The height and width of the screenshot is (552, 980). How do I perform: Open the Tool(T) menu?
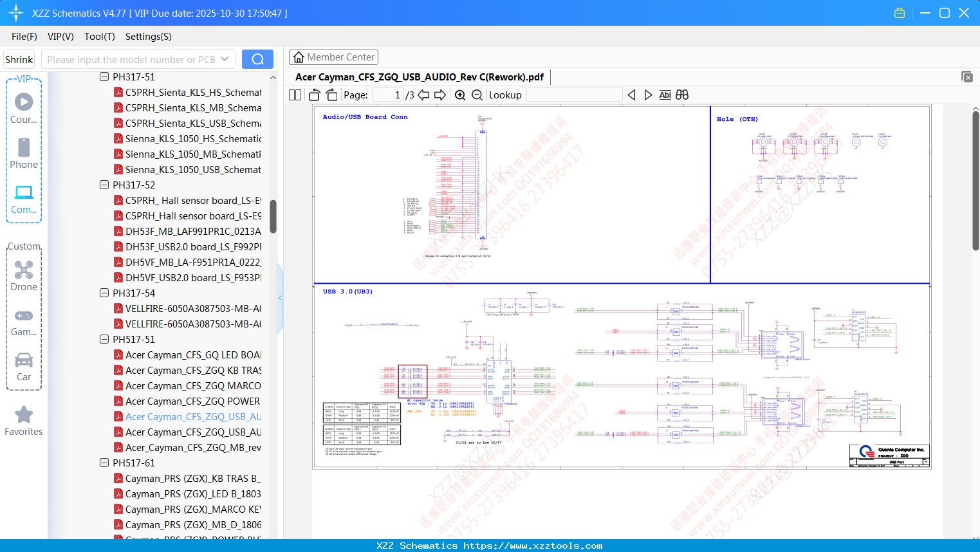(100, 37)
